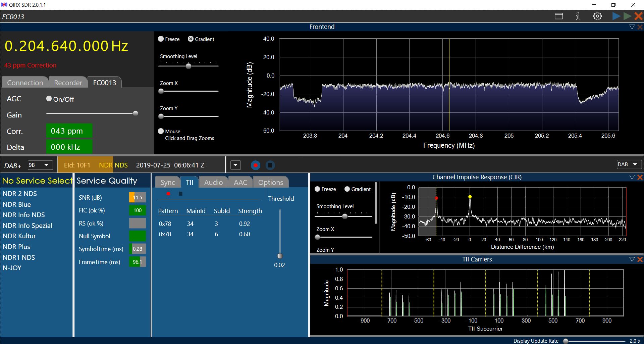This screenshot has height=344, width=644.
Task: Open the settings gear icon
Action: 597,16
